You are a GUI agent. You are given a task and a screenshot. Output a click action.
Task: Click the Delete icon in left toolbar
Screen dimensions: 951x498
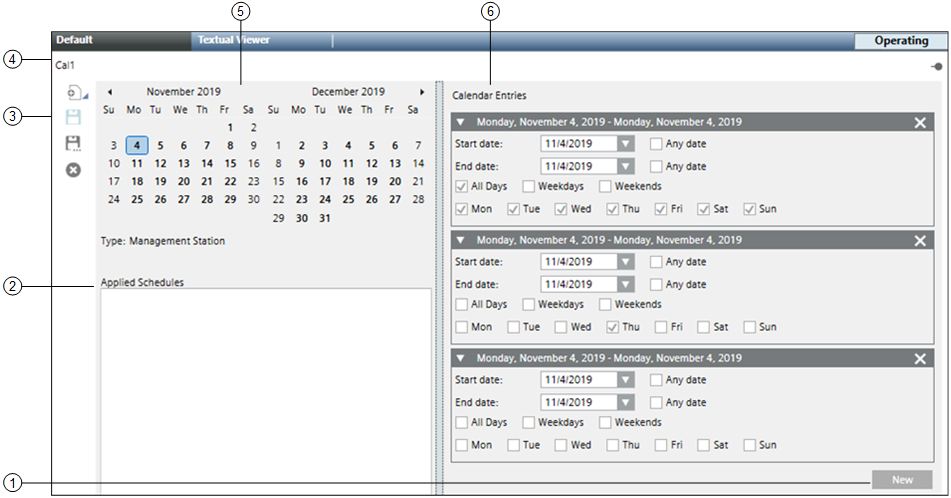[x=73, y=170]
